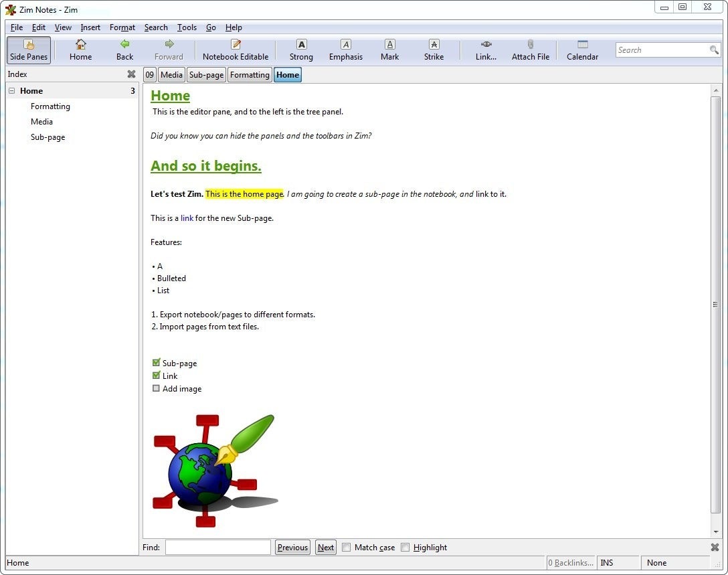Enable Highlight in the Find bar

click(405, 547)
